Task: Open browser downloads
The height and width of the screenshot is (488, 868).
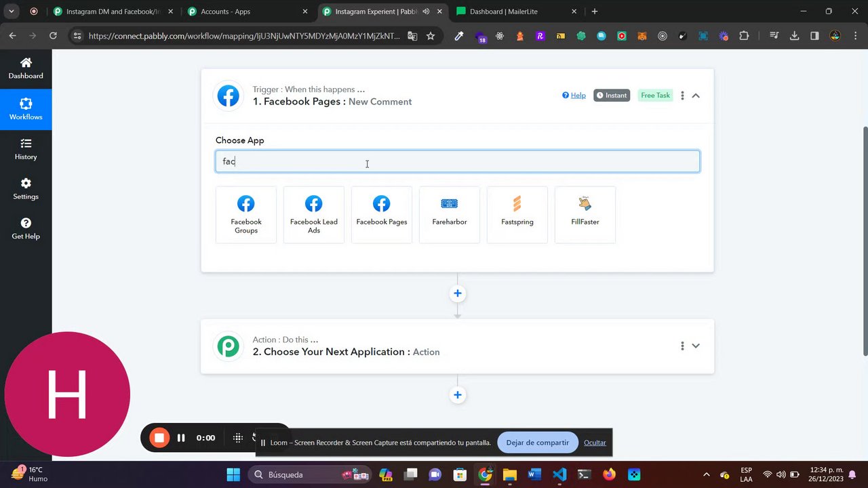Action: tap(794, 36)
